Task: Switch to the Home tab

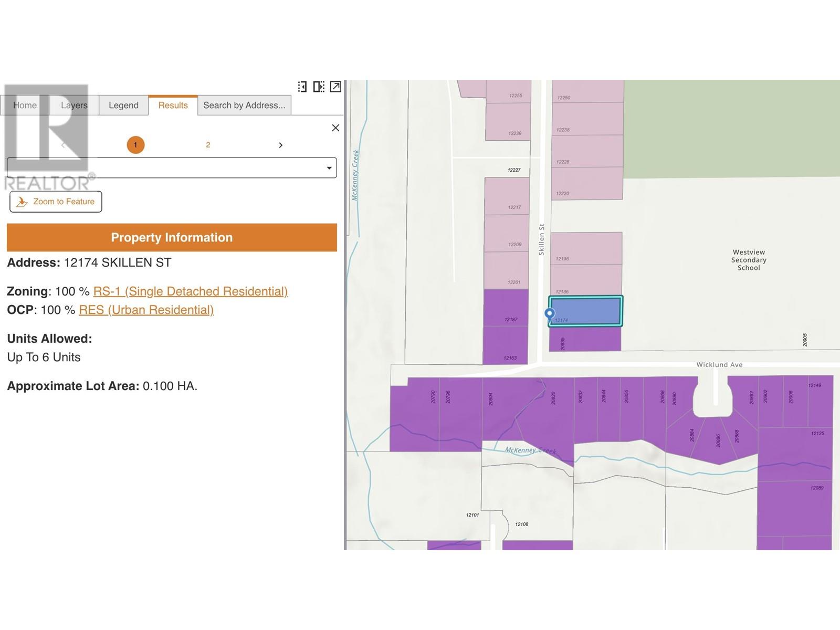Action: pos(25,105)
